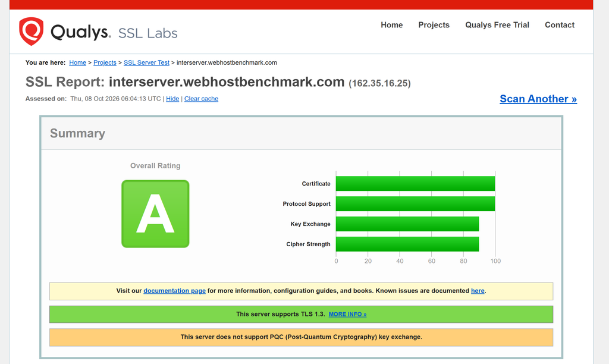Open the Contact menu item

pyautogui.click(x=559, y=25)
